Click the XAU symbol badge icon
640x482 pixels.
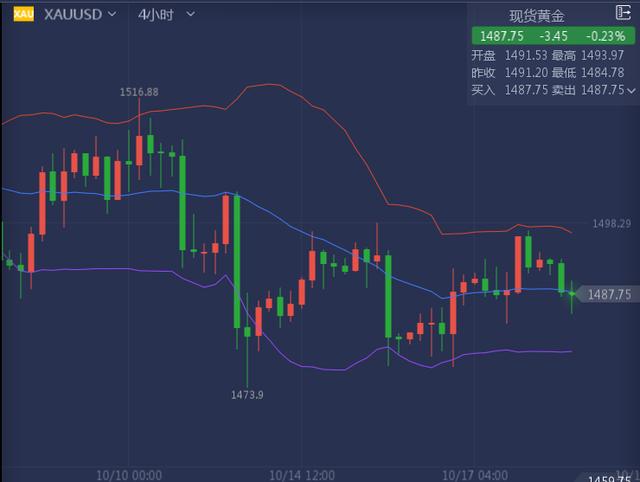22,15
